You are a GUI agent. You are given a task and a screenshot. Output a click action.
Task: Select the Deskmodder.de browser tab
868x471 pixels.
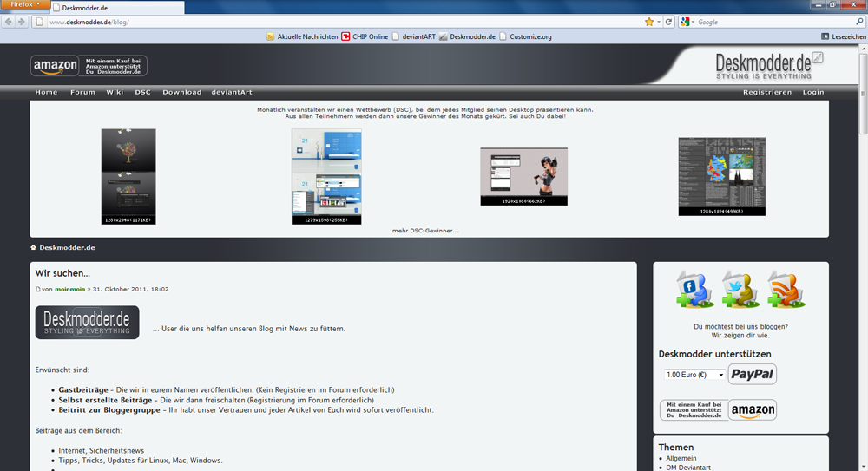tap(117, 8)
